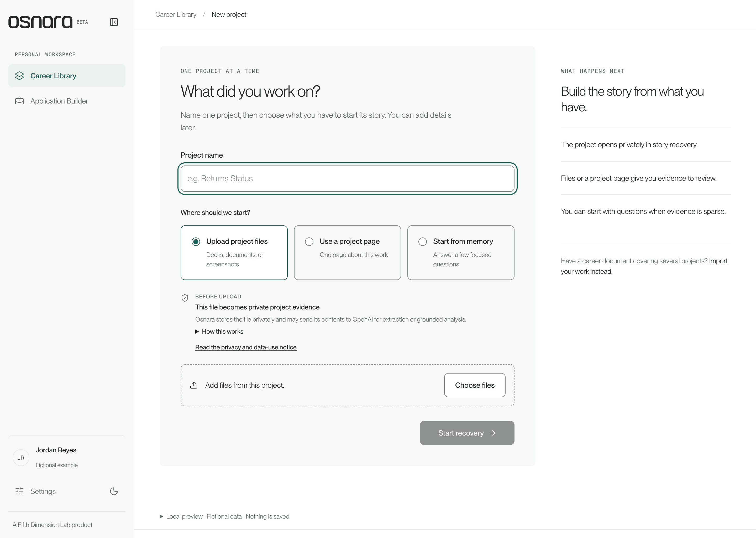Click the New project breadcrumb text
The width and height of the screenshot is (756, 538).
[x=229, y=14]
